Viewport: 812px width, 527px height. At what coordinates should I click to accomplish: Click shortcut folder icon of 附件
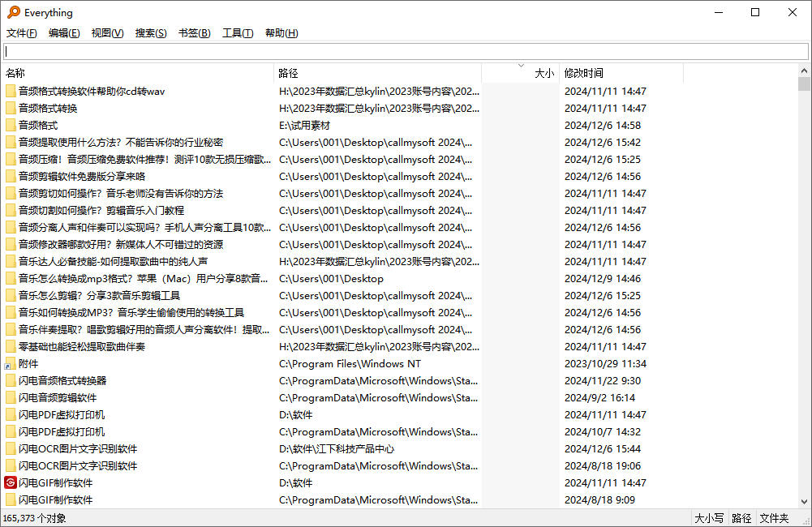pos(11,364)
